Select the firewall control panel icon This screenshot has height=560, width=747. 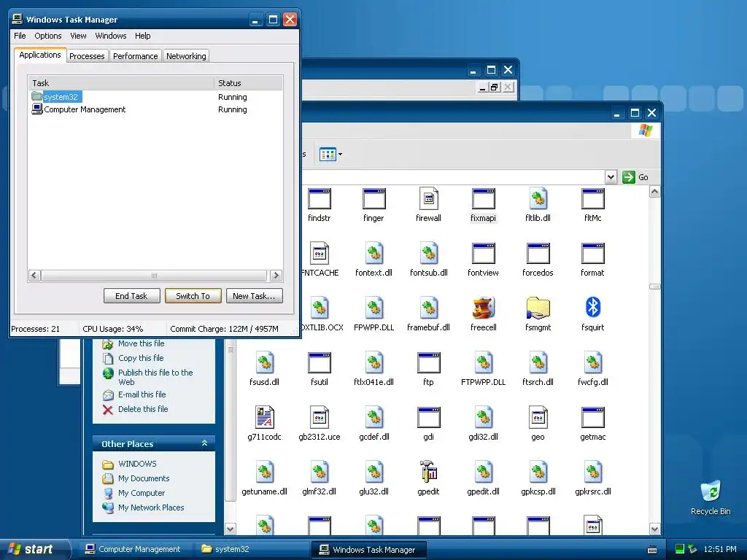429,199
